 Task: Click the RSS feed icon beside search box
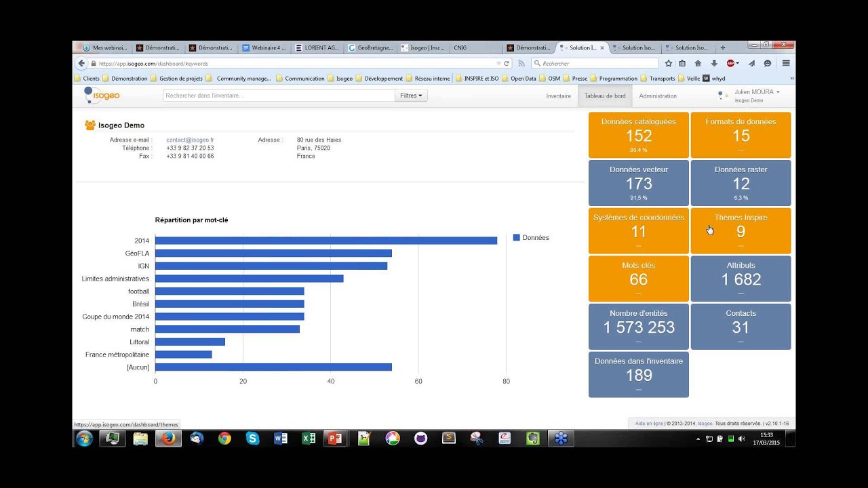(x=521, y=63)
